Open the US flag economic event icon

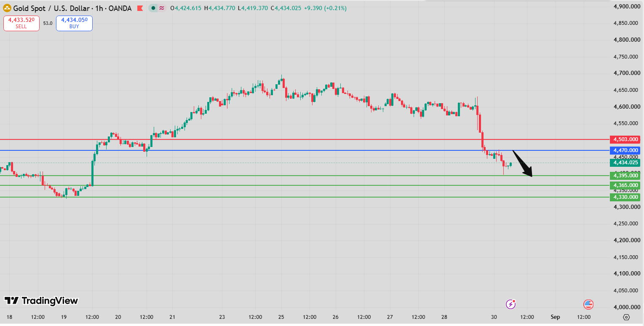coord(588,304)
